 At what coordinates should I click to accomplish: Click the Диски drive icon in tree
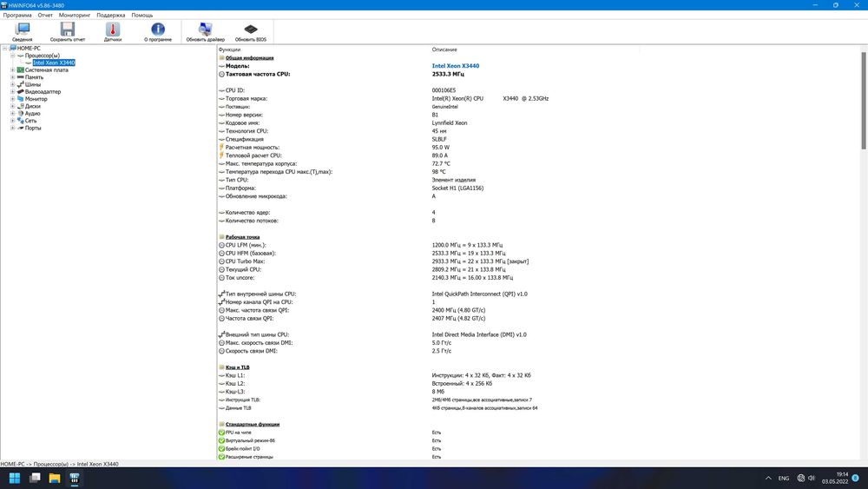22,106
